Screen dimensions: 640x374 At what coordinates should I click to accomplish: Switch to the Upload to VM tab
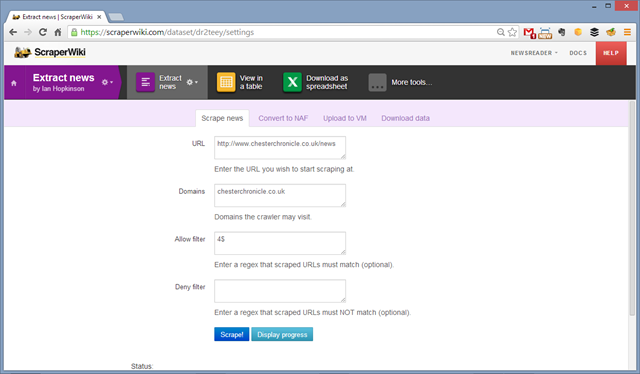coord(344,118)
